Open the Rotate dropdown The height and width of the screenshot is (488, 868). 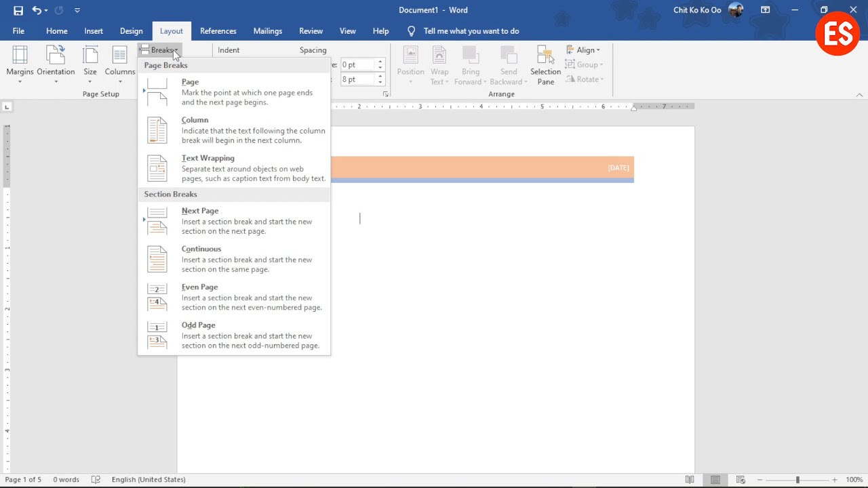[585, 79]
